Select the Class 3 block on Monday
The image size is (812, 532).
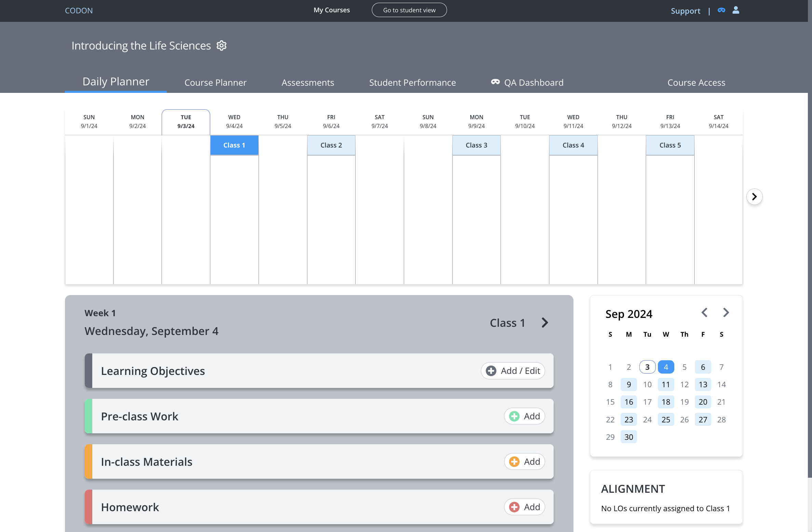tap(476, 145)
